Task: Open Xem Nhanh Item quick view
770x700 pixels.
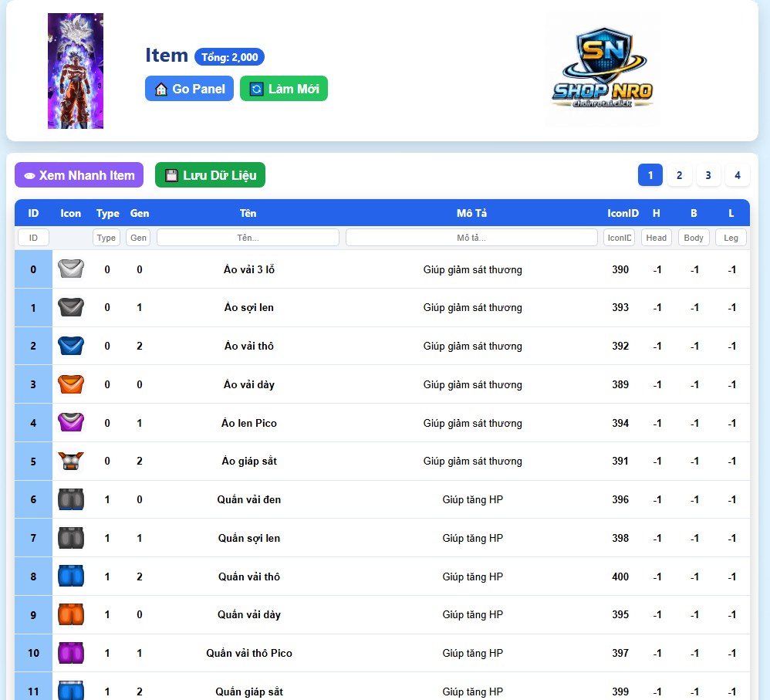Action: pyautogui.click(x=79, y=175)
